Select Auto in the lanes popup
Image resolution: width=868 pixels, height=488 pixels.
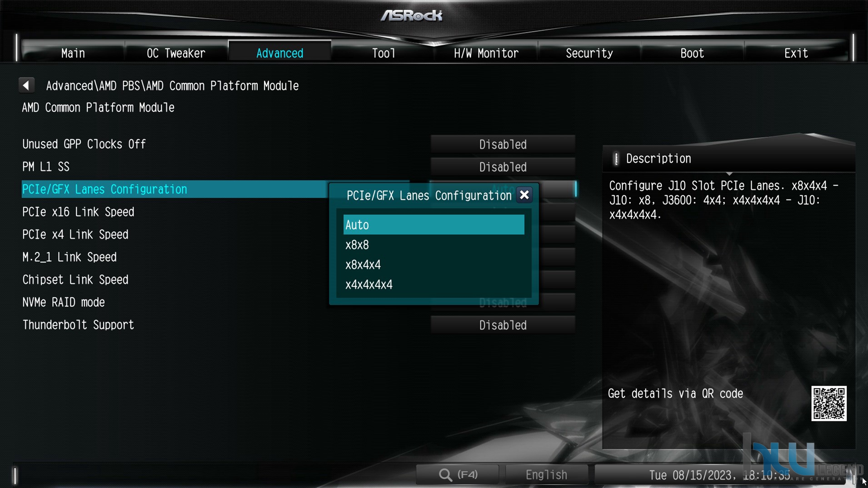coord(434,225)
